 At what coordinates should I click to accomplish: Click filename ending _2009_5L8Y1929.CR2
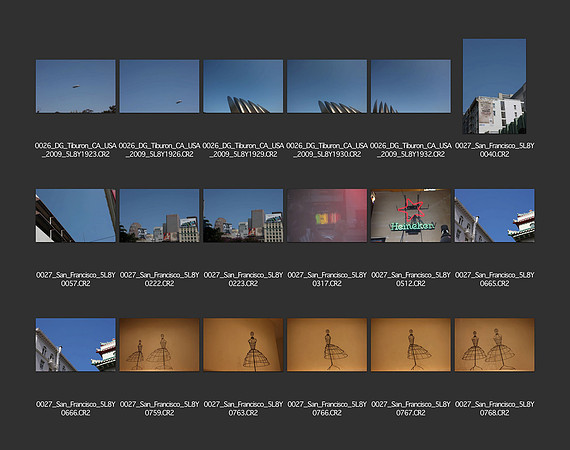243,150
